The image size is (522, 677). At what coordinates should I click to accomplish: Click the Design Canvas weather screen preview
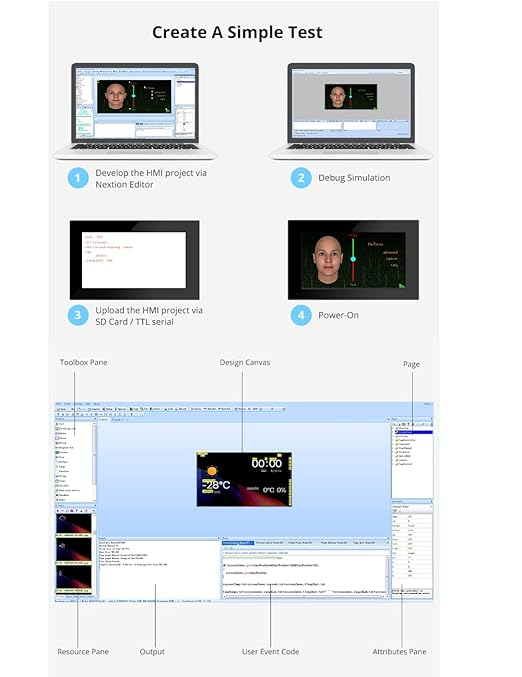[244, 479]
